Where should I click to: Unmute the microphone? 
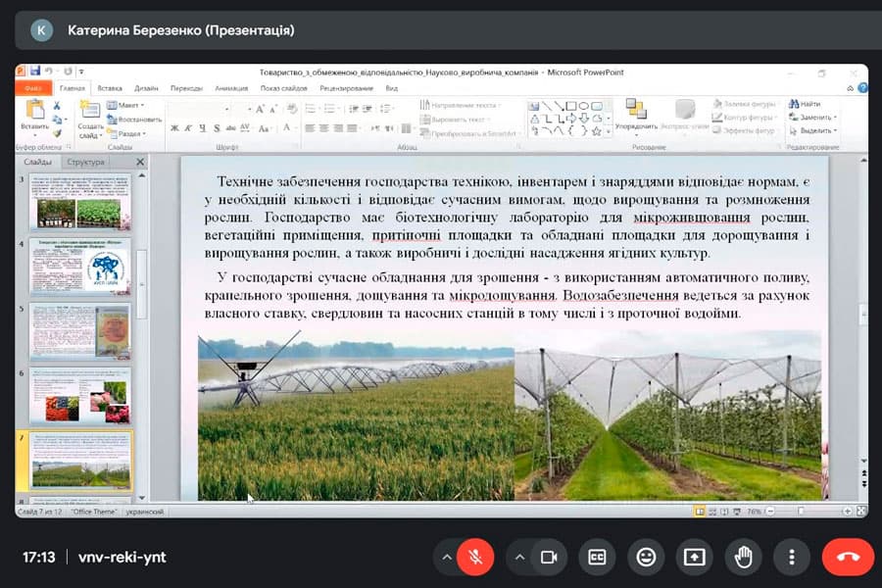pos(477,557)
